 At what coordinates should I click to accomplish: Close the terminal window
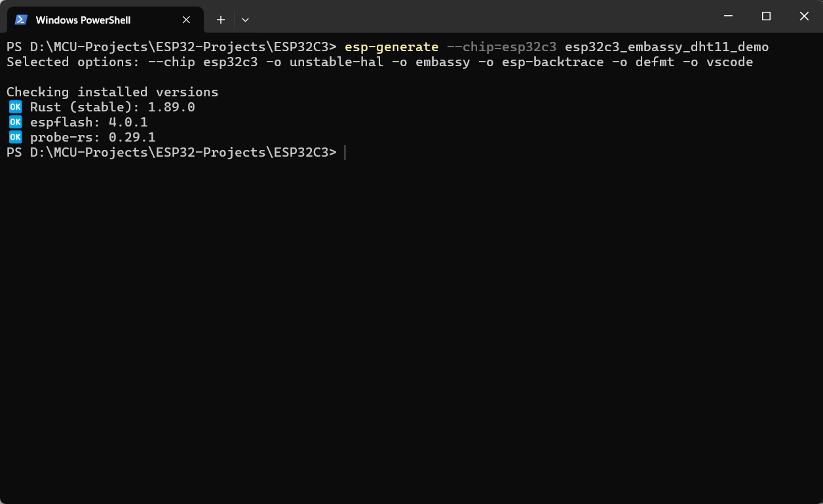(804, 16)
